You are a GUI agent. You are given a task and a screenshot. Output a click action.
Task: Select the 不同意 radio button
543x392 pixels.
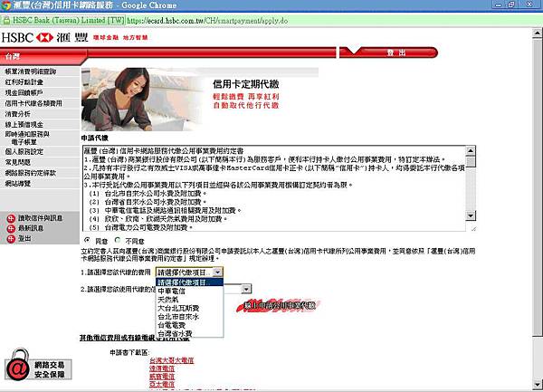click(118, 240)
